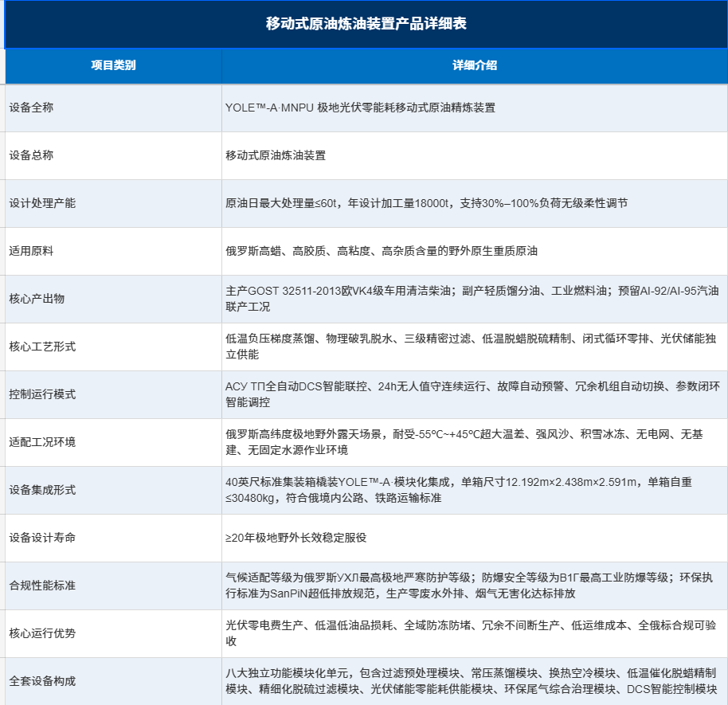Click the row label 合规性能标准

[42, 586]
